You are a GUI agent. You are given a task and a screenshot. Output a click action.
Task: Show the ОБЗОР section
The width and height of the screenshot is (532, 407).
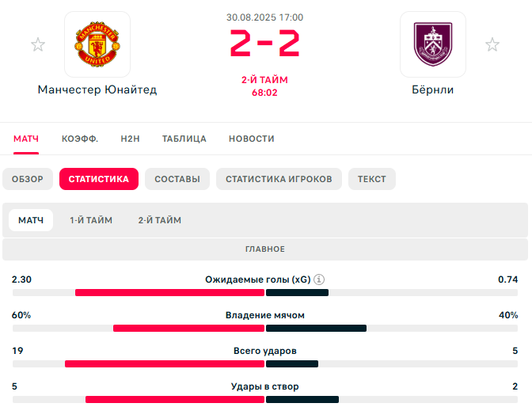(x=28, y=179)
